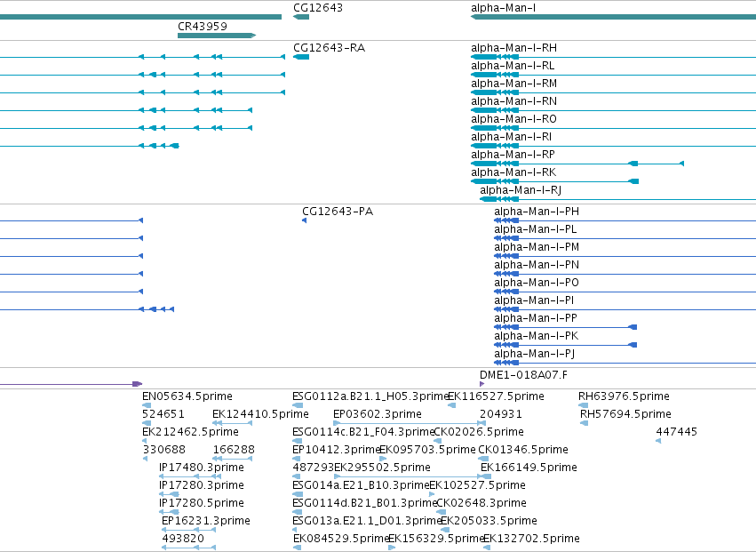Select protein alpha-Man-I-PK
Viewport: 756px width, 552px height.
point(537,336)
